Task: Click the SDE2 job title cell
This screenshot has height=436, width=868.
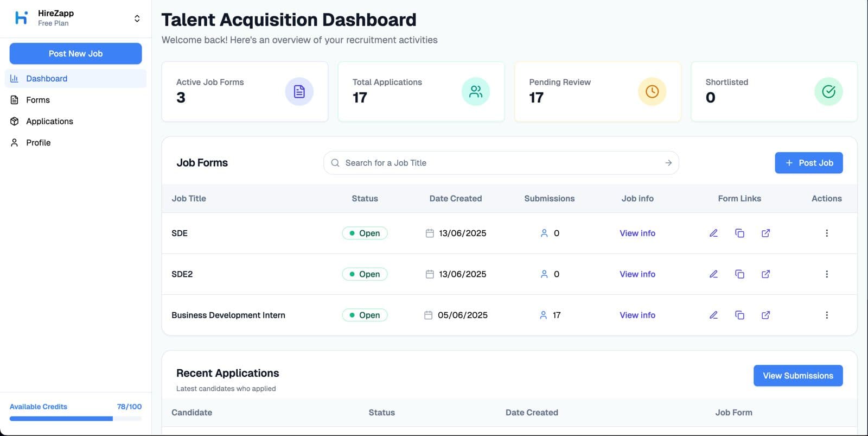Action: 182,274
